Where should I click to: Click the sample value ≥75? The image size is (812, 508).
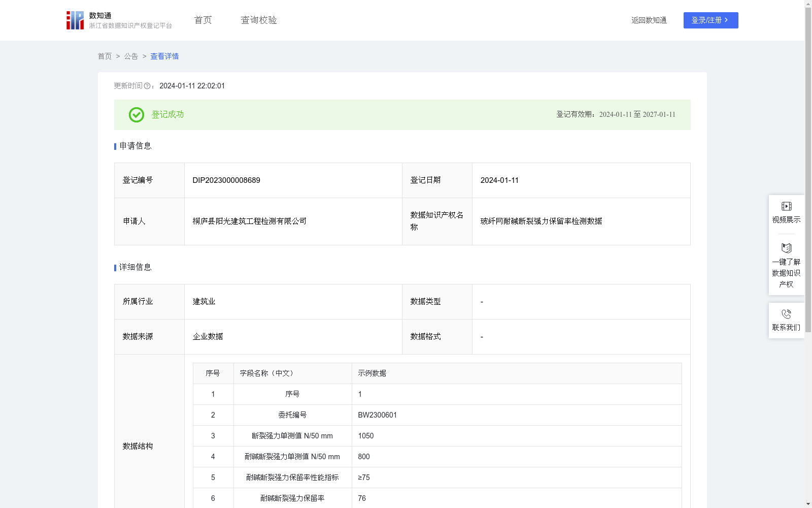pyautogui.click(x=364, y=478)
